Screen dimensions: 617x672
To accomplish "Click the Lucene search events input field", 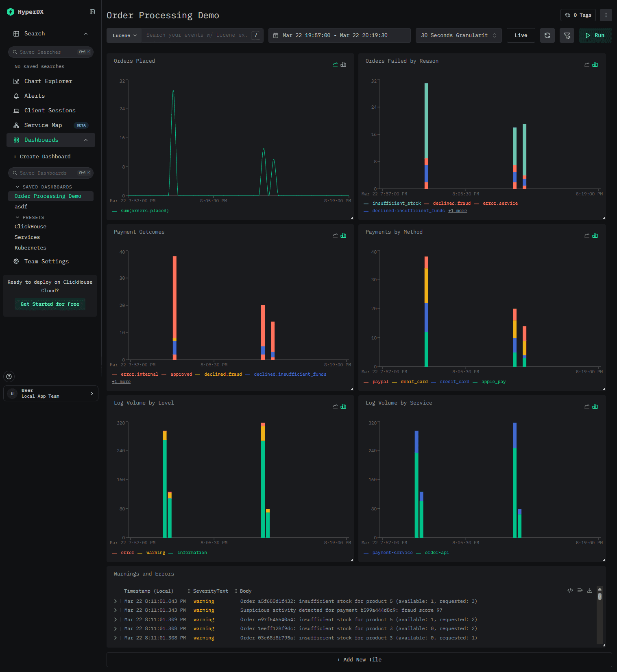I will tap(197, 35).
